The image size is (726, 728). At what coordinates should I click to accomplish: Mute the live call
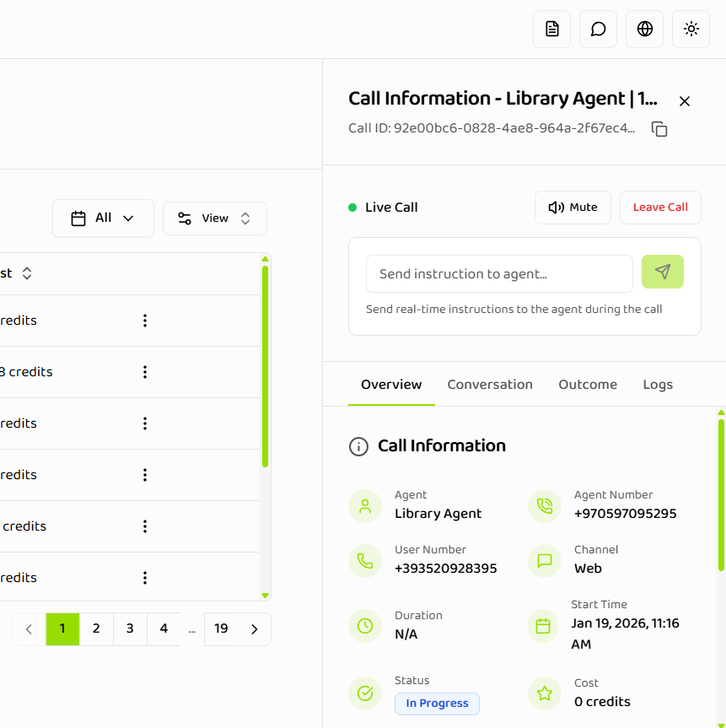[x=573, y=207]
